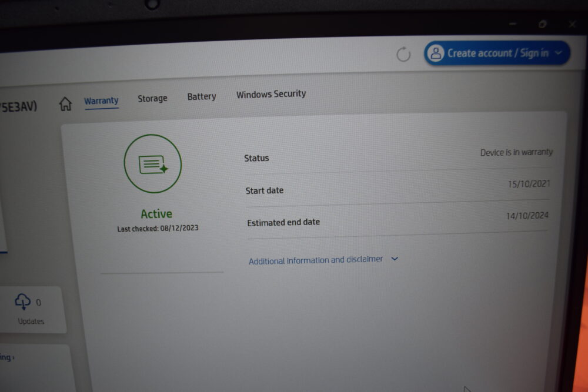
Task: Click the Status label
Action: coord(256,158)
